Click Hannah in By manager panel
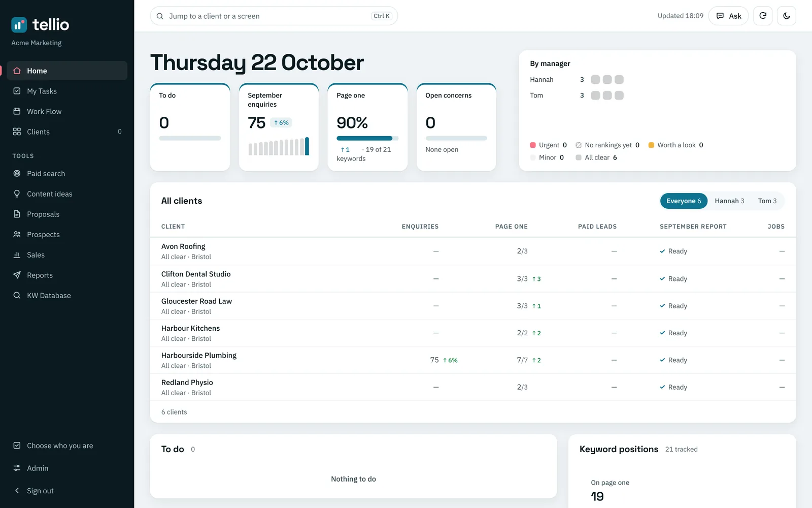Image resolution: width=812 pixels, height=508 pixels. point(542,80)
